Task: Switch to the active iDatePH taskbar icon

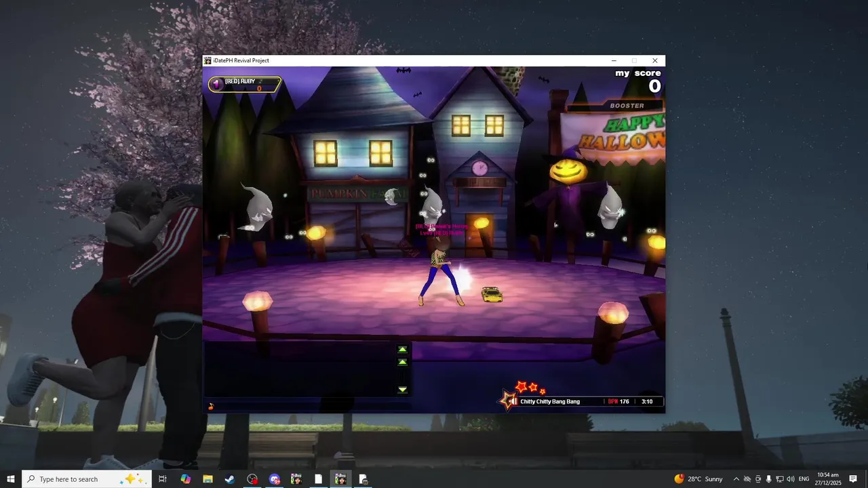Action: click(x=340, y=479)
